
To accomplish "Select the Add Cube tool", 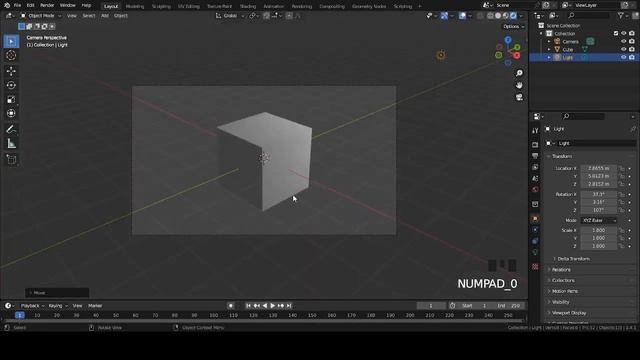I will (x=11, y=160).
